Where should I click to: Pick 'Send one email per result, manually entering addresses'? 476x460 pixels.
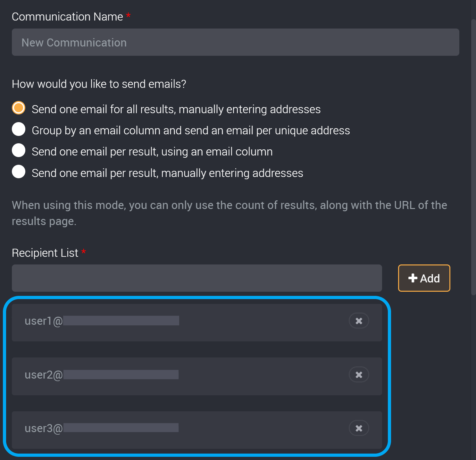coord(19,171)
